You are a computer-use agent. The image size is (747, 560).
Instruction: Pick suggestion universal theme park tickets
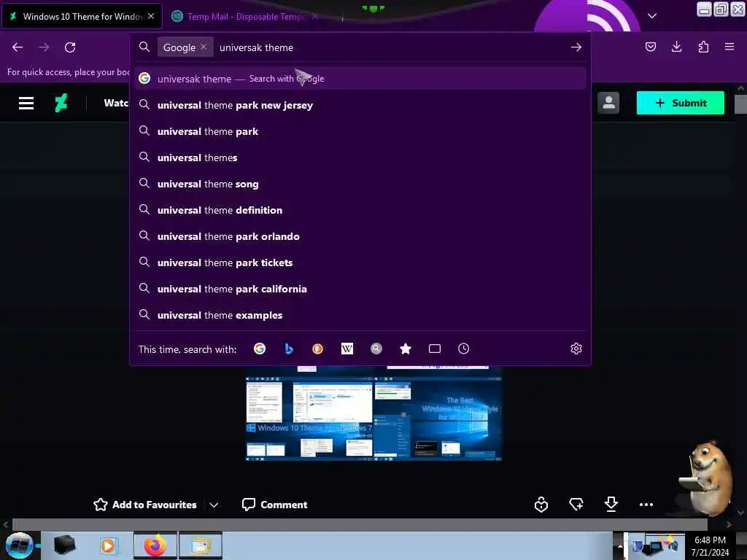(360, 262)
